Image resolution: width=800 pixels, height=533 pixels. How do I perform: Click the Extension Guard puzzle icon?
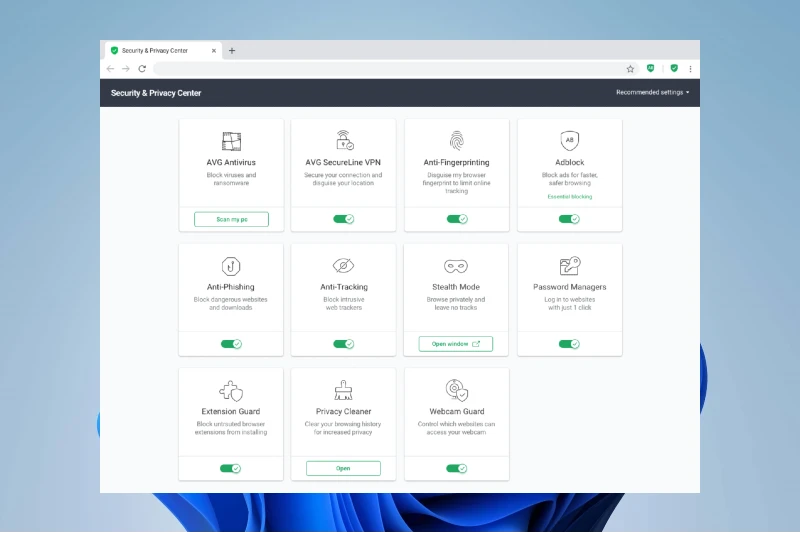(231, 391)
